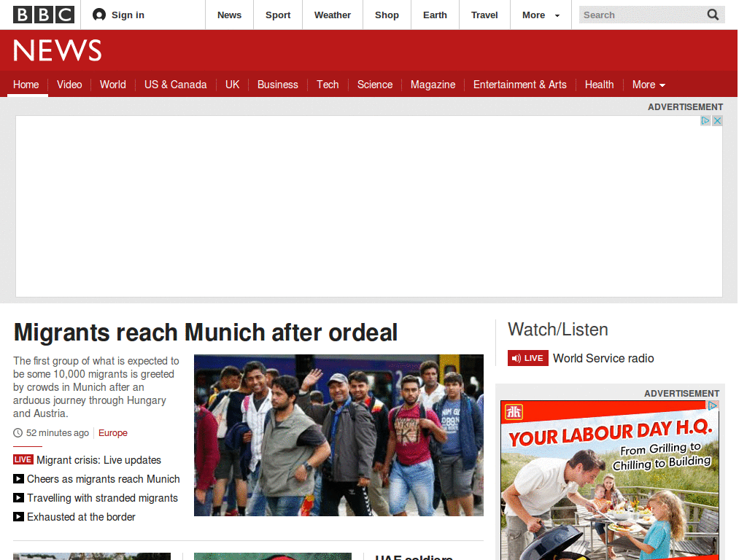Select the Magazine tab
The image size is (747, 560).
433,85
